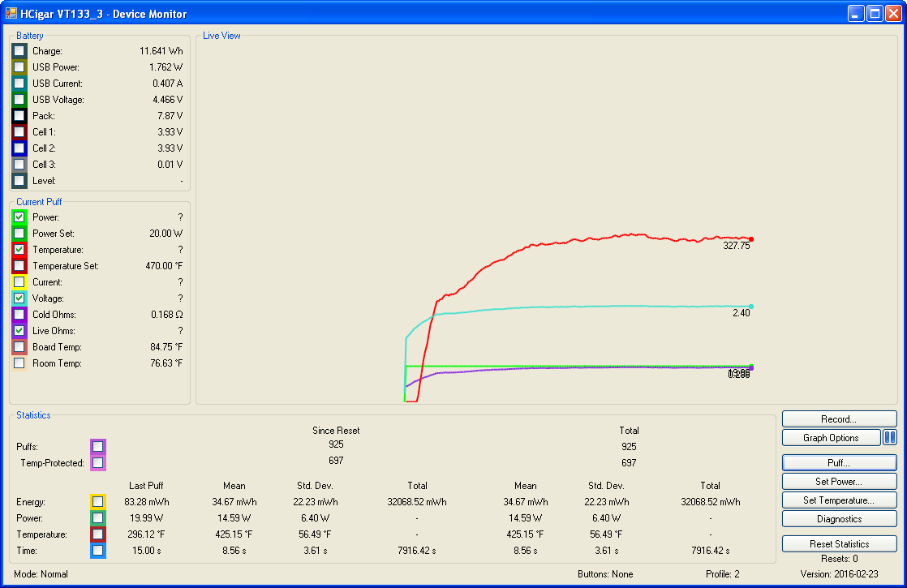Uncheck the Power graph checkbox
Screen dimensions: 907x588
point(19,217)
